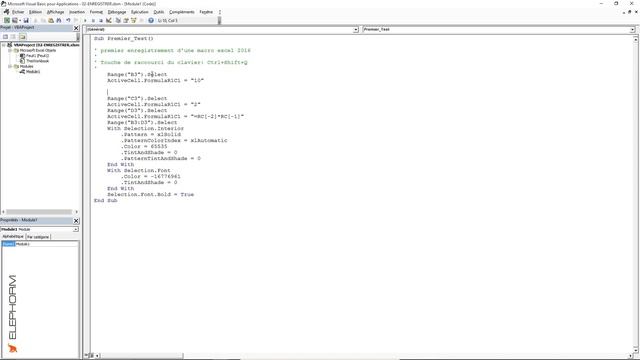Screen dimensions: 640x360
Task: Open the Débogage menu
Action: coord(117,12)
